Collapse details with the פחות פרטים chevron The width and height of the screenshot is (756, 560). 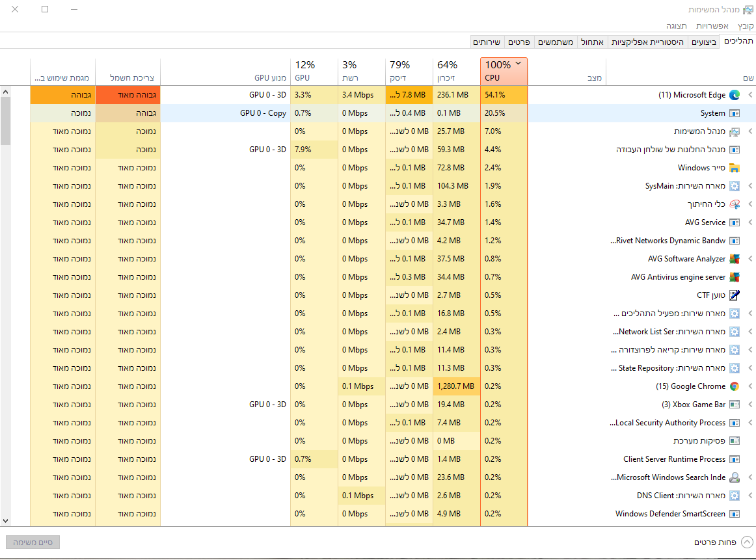[x=747, y=542]
